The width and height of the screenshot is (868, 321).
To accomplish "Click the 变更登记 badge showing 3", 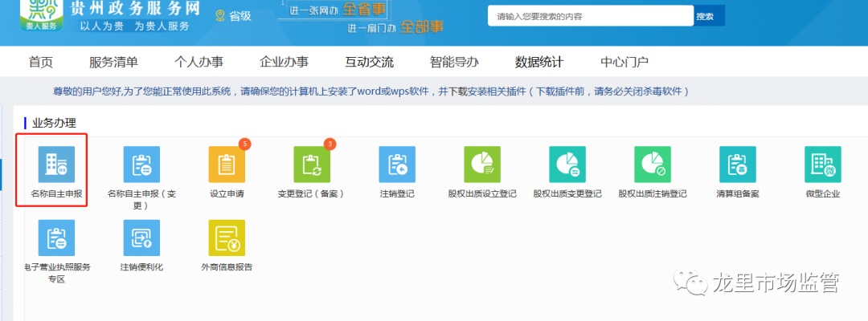I will click(x=330, y=144).
